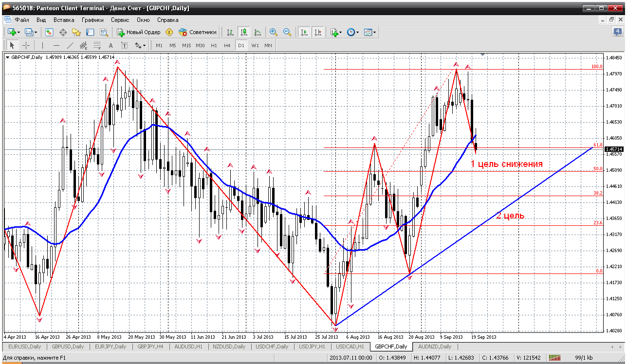
Task: Toggle chart auto scroll
Action: click(304, 32)
